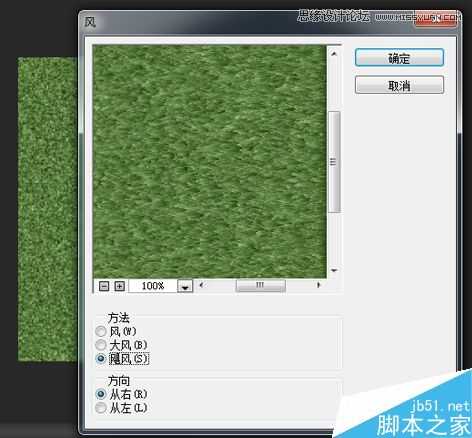Screen dimensions: 472x438
Task: Choose direction 从右(R) from right
Action: 101,394
